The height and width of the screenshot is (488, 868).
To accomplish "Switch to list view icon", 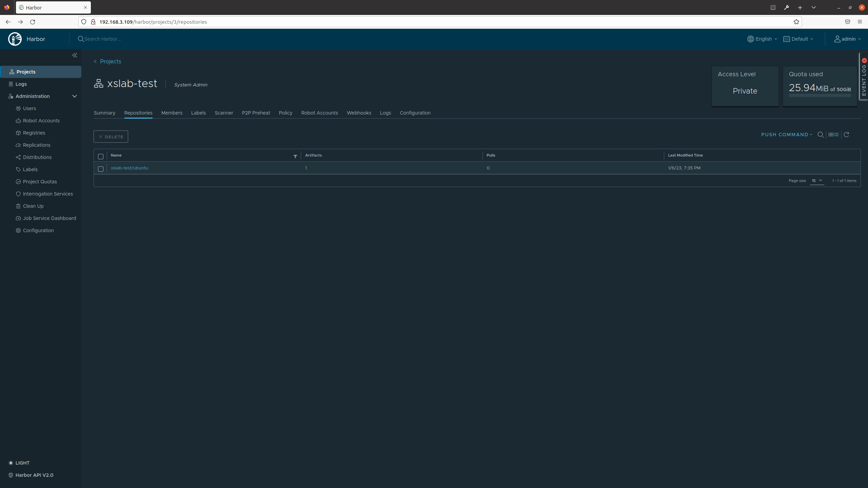I will coord(836,135).
